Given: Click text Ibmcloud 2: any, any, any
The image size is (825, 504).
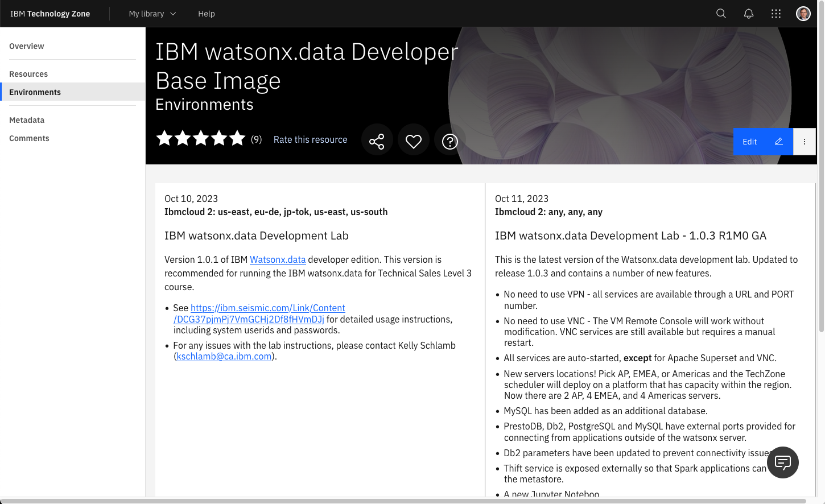Looking at the screenshot, I should [548, 212].
